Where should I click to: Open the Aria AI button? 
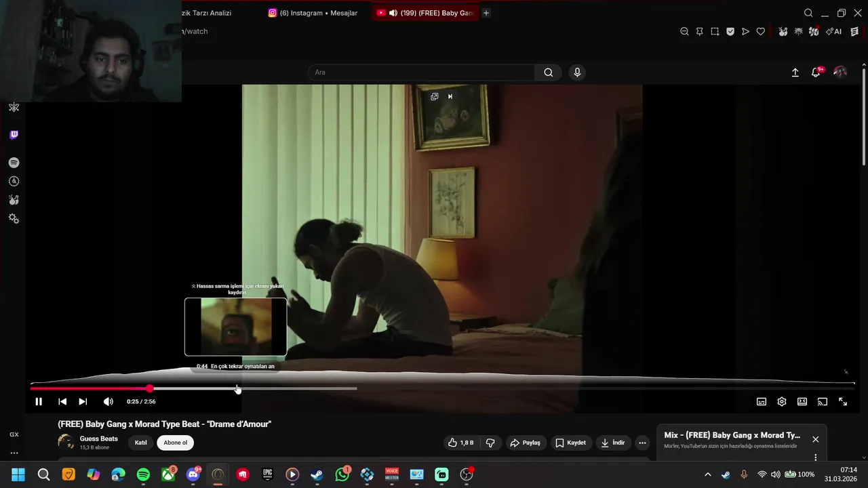coord(834,31)
